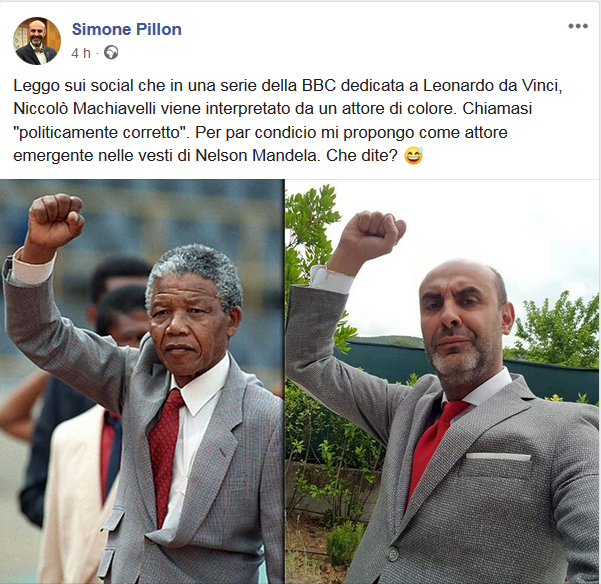Screen dimensions: 601x584
Task: Click the words 'Leonardo da Vinci' in the post
Action: [x=493, y=85]
